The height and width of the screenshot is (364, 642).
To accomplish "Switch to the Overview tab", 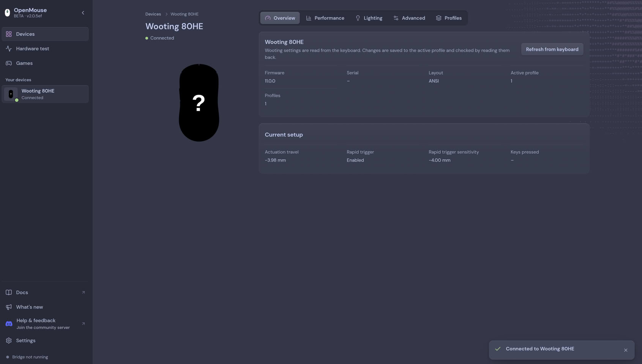I will pyautogui.click(x=280, y=18).
